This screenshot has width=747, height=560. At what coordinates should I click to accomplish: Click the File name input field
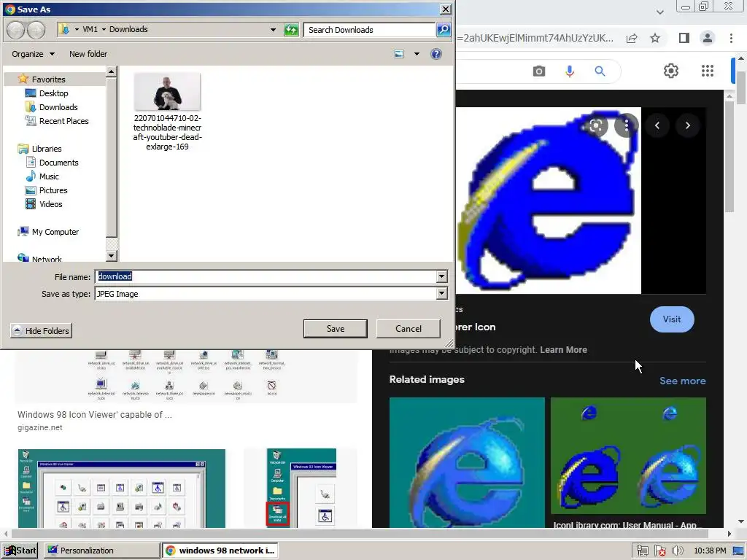point(266,276)
